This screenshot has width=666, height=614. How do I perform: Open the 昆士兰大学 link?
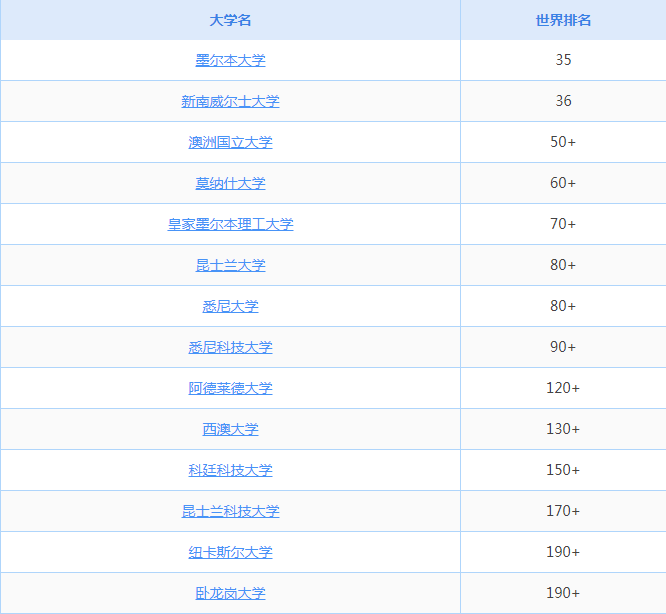(x=230, y=265)
